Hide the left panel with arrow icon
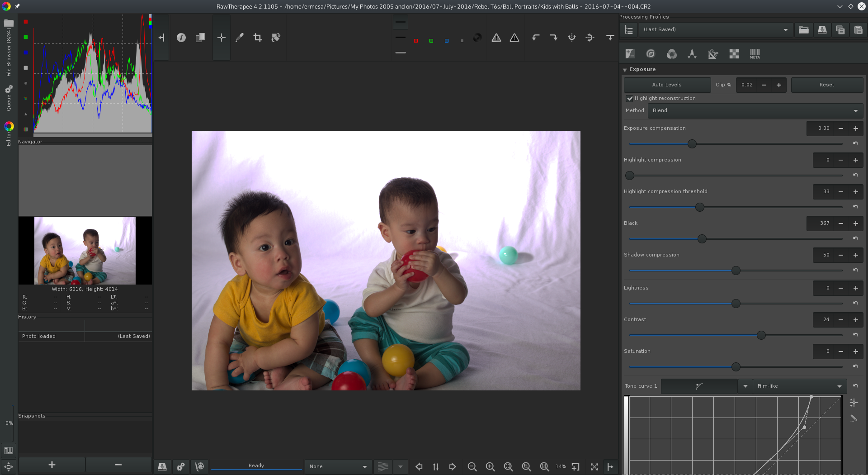The width and height of the screenshot is (868, 475). pos(161,38)
